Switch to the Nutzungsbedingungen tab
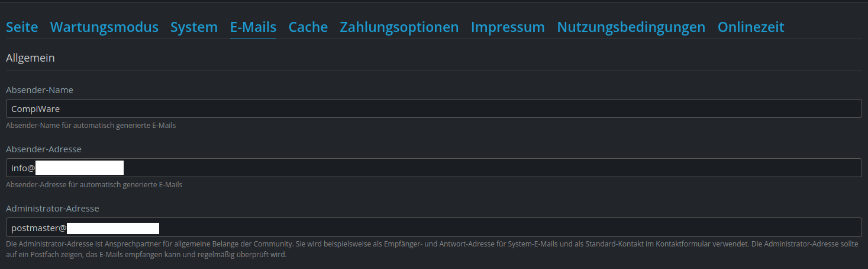This screenshot has height=269, width=868. (631, 27)
